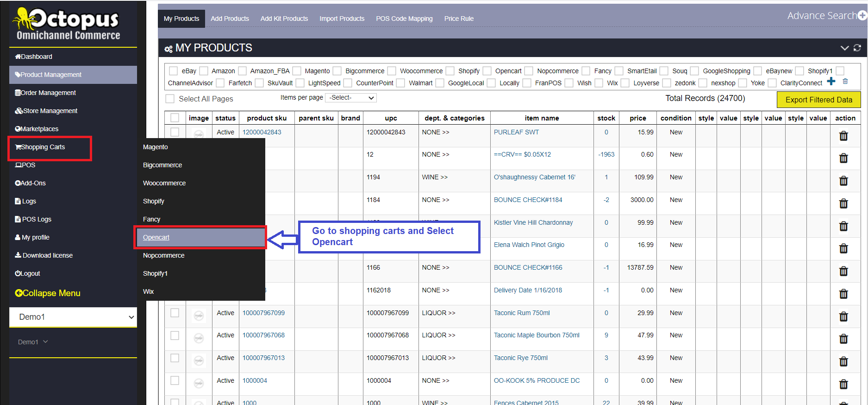This screenshot has height=405, width=868.
Task: Select the row checkbox for Taconic Maple Bourbon 750ml
Action: [175, 335]
